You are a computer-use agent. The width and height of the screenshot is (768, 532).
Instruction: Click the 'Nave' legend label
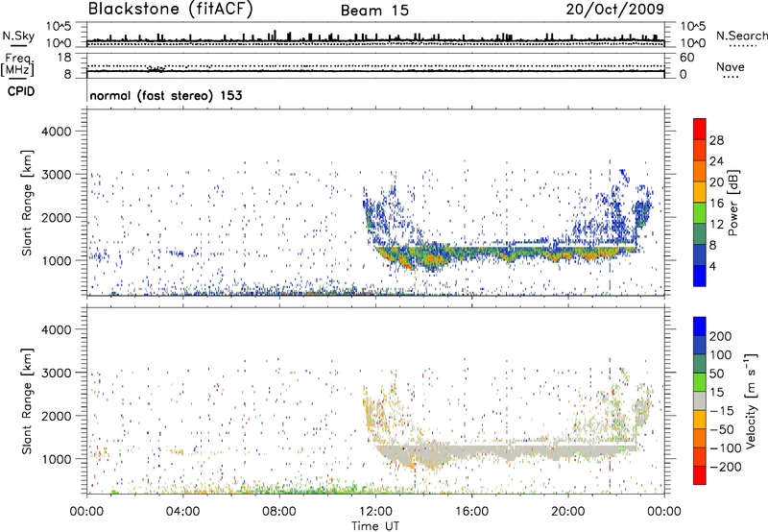(x=731, y=66)
